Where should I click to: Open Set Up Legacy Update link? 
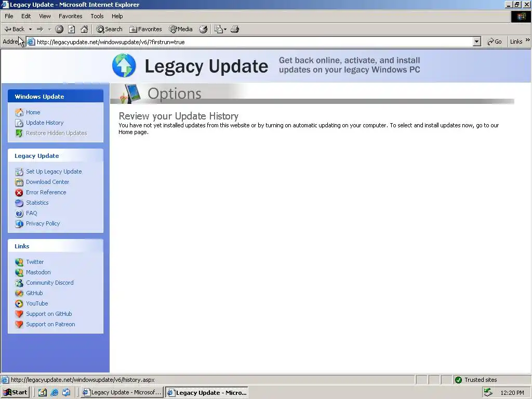pyautogui.click(x=54, y=171)
